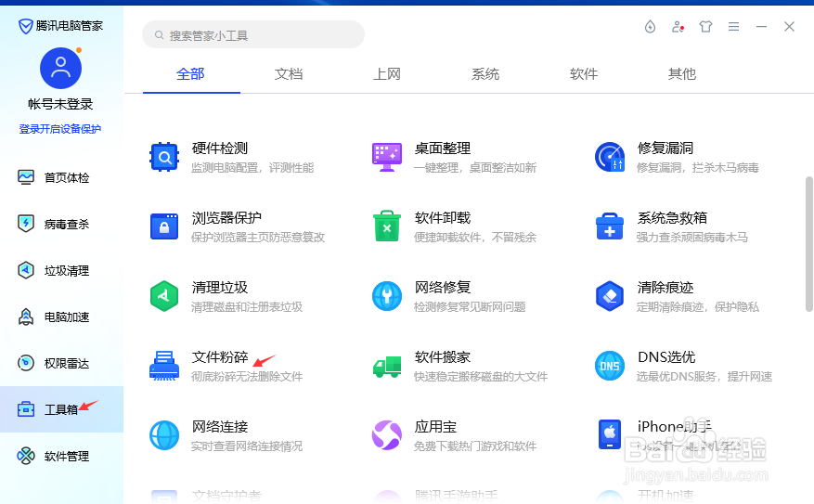Click the 电脑加速 rocket icon in sidebar
This screenshot has width=814, height=504.
(26, 317)
